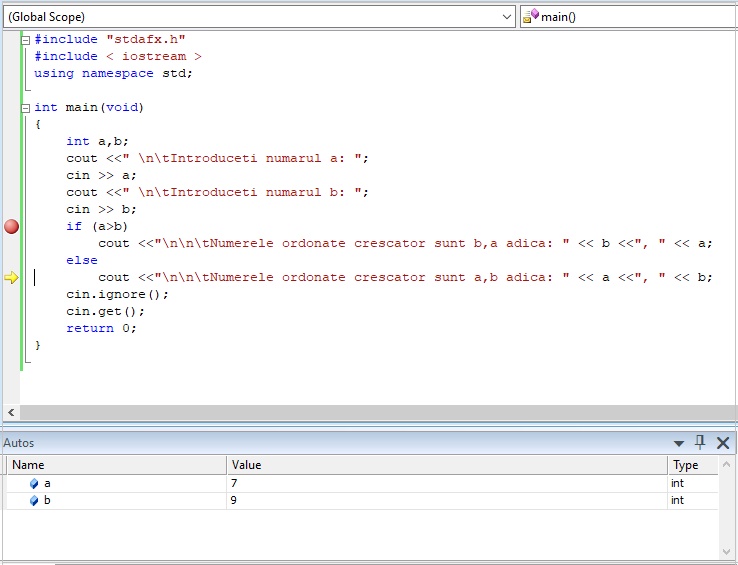Click the 'return 0;' line
The image size is (738, 565).
click(101, 328)
